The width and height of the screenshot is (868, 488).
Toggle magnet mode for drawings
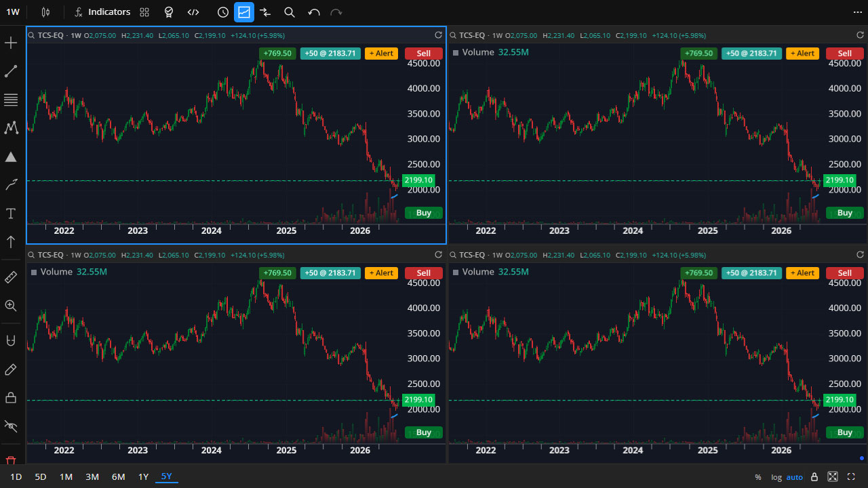pos(11,341)
